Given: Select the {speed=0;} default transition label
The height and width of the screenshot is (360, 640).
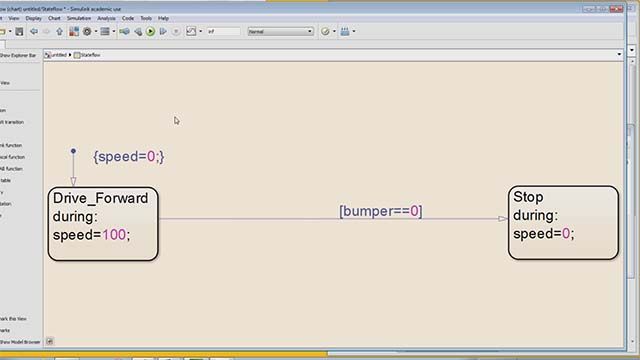Looking at the screenshot, I should click(x=129, y=156).
